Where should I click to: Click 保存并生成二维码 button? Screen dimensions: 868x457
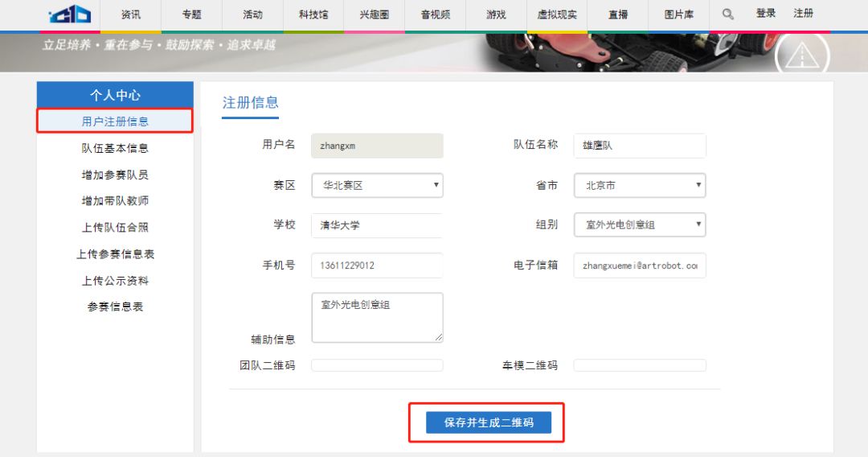coord(489,422)
